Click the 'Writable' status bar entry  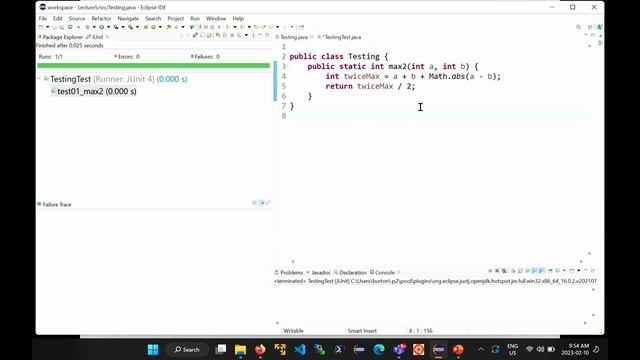pos(293,331)
